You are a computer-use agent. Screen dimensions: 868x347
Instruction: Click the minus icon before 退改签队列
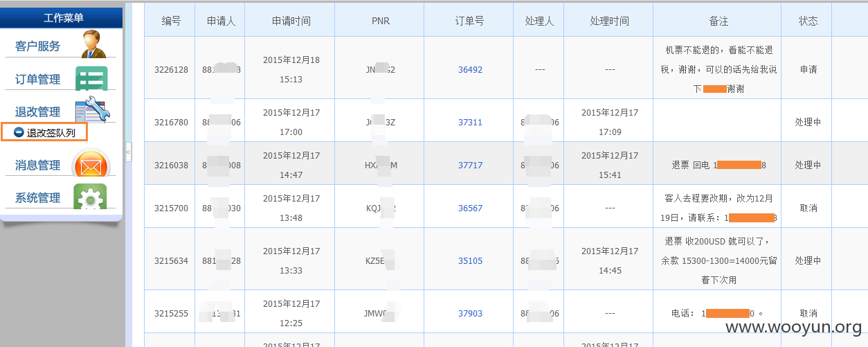(19, 132)
